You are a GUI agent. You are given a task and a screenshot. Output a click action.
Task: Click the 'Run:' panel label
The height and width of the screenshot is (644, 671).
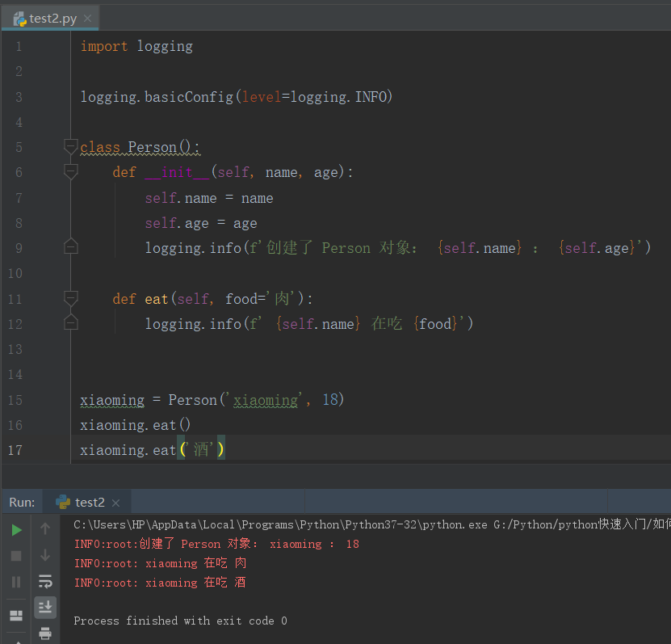click(x=22, y=503)
